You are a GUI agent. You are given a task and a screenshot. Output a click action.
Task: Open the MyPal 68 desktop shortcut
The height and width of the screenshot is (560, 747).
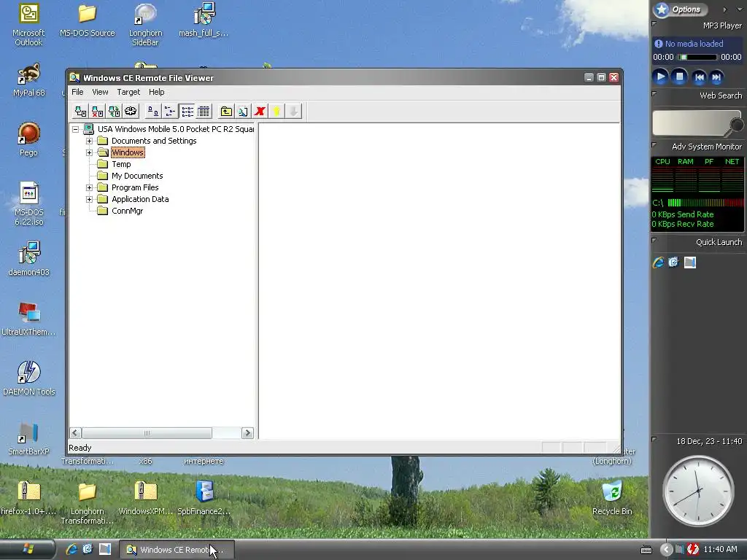coord(28,80)
